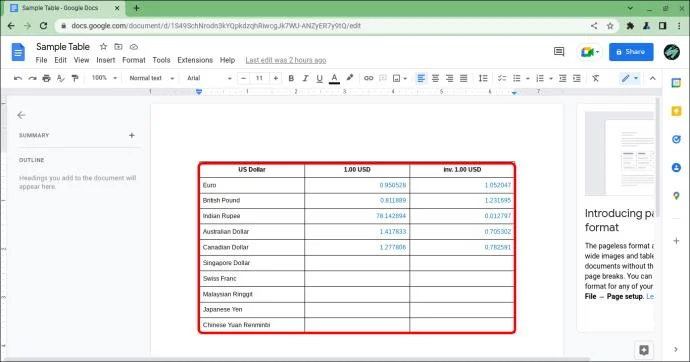Open Google Tasks in the side panel
Viewport: 690px width, 362px height.
pos(676,139)
